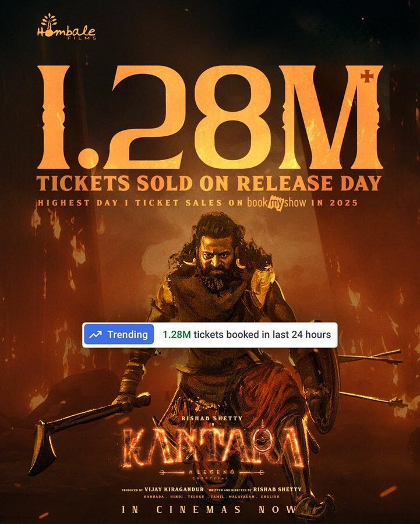The image size is (420, 524).
Task: Click "tickets booked in last 24 hours" text
Action: point(262,335)
